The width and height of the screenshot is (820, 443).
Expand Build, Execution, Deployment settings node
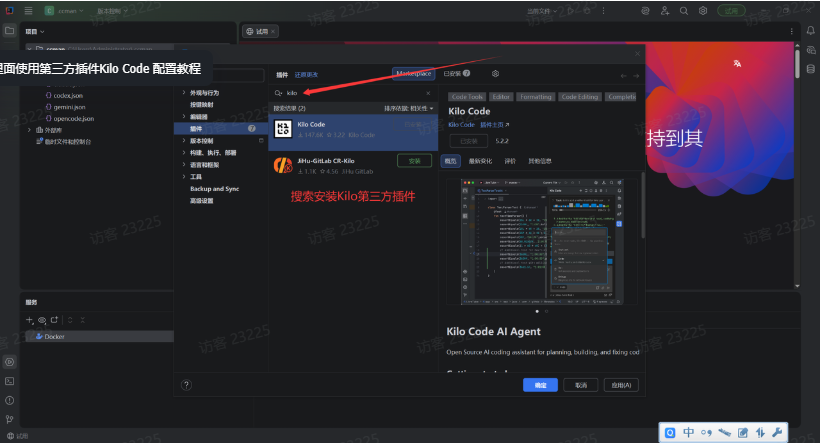click(x=184, y=153)
